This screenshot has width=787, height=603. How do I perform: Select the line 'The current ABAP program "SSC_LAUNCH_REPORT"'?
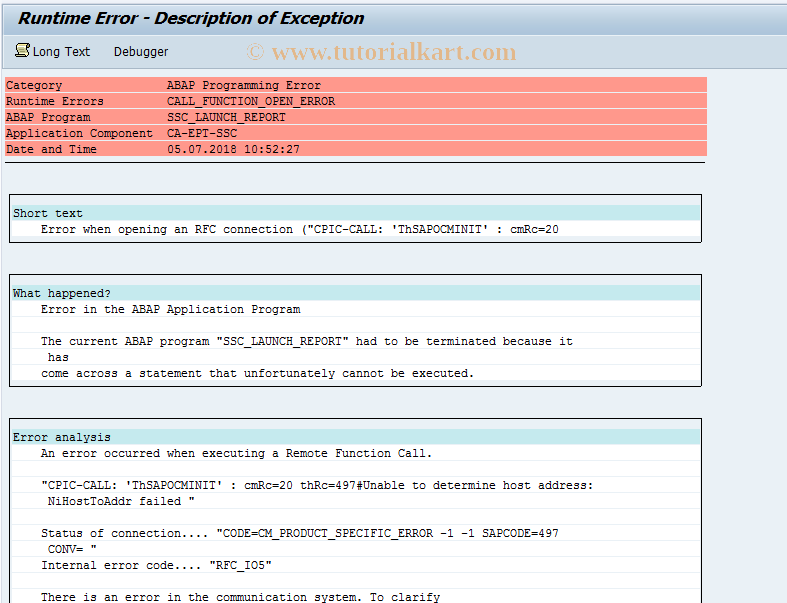click(307, 341)
